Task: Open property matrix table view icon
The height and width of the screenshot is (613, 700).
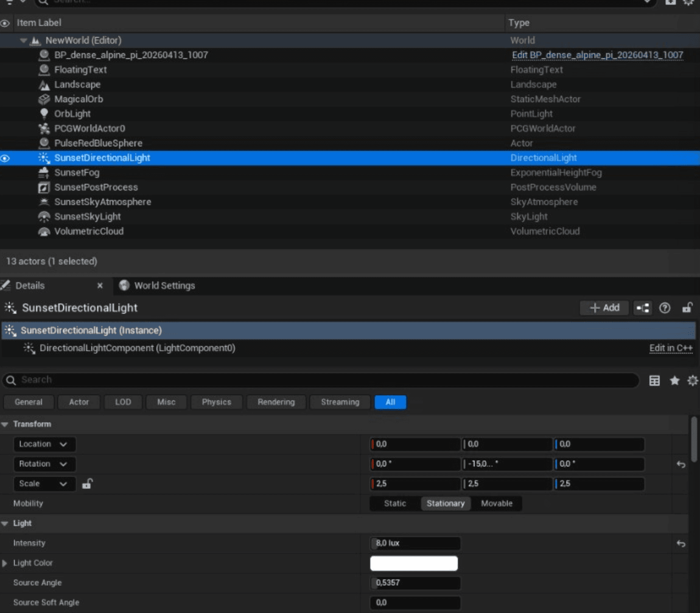Action: pyautogui.click(x=654, y=380)
